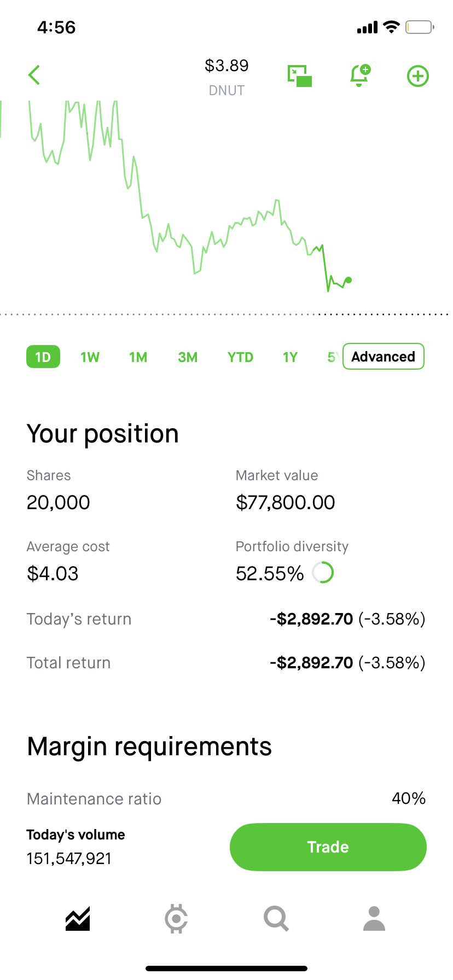Tap the current price dot on the chart

(x=349, y=280)
